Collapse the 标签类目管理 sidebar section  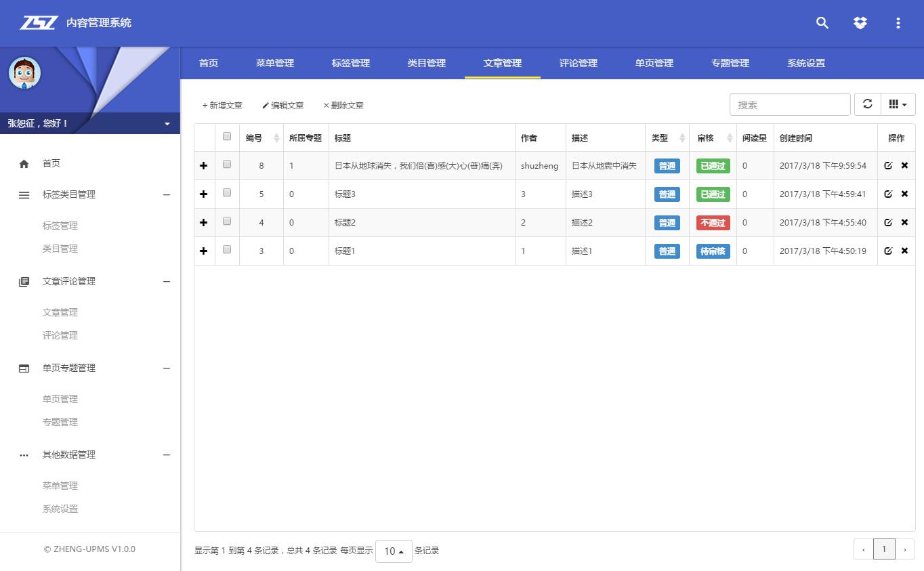click(167, 194)
